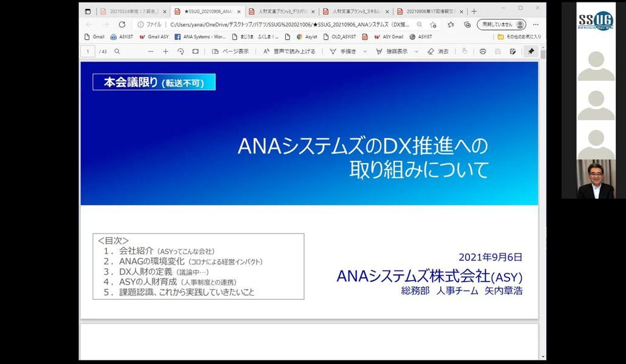
Task: Select the 手描き draw tool
Action: click(342, 52)
